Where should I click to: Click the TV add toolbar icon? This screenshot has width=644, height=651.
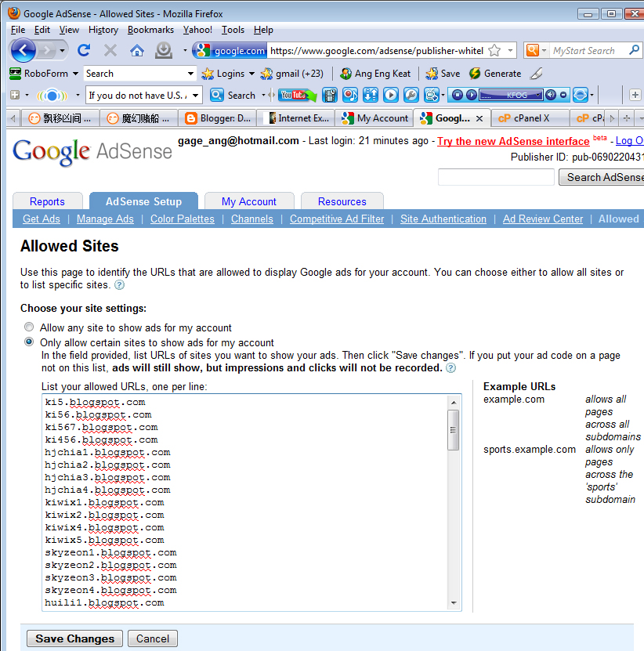432,95
